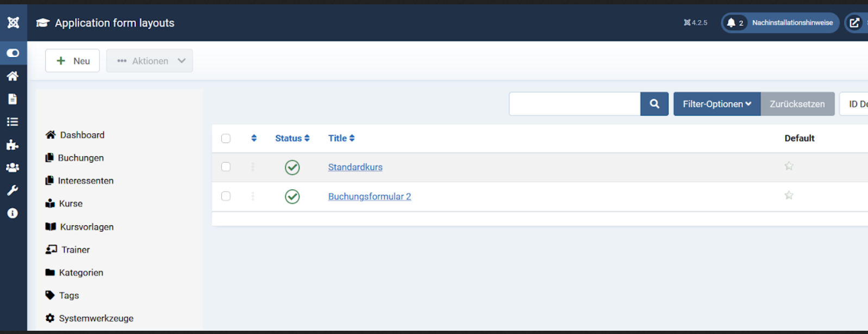Viewport: 868px width, 334px height.
Task: Open the Components puzzle icon
Action: [13, 145]
